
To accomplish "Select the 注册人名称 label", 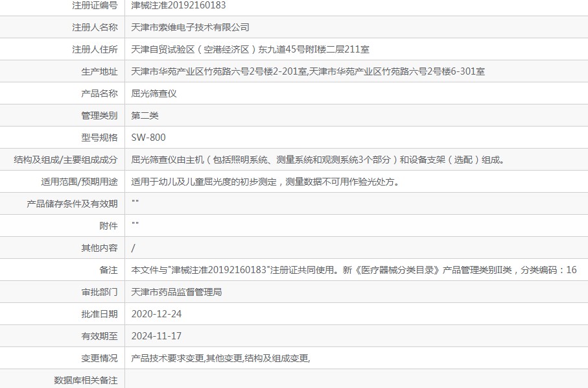I will click(x=95, y=27).
